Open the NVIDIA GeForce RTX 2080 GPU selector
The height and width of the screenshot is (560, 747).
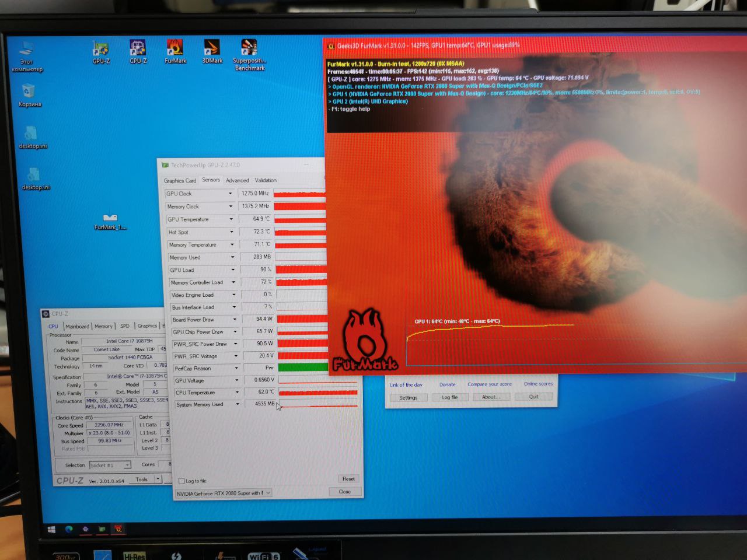[224, 494]
